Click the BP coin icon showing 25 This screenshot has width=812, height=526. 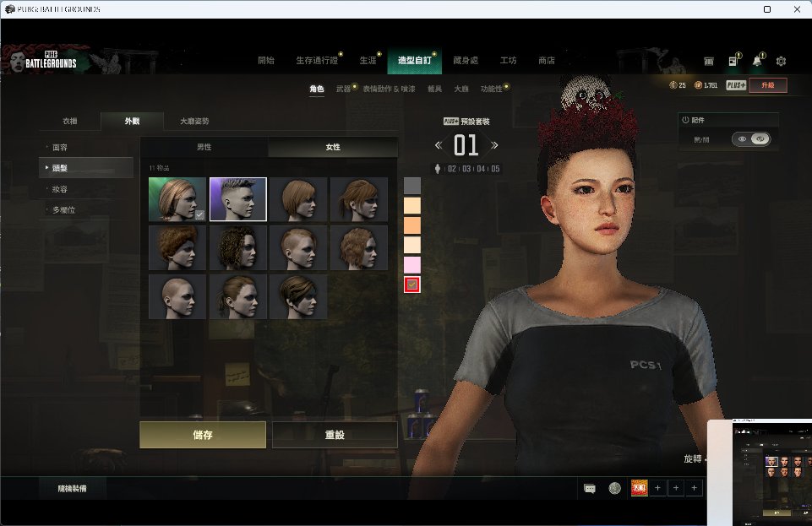673,84
